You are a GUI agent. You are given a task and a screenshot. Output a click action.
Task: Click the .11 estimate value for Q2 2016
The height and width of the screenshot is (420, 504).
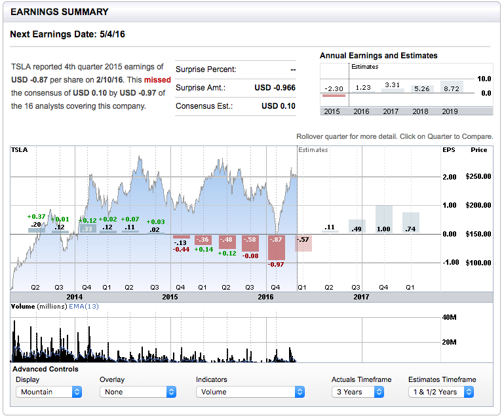click(330, 227)
